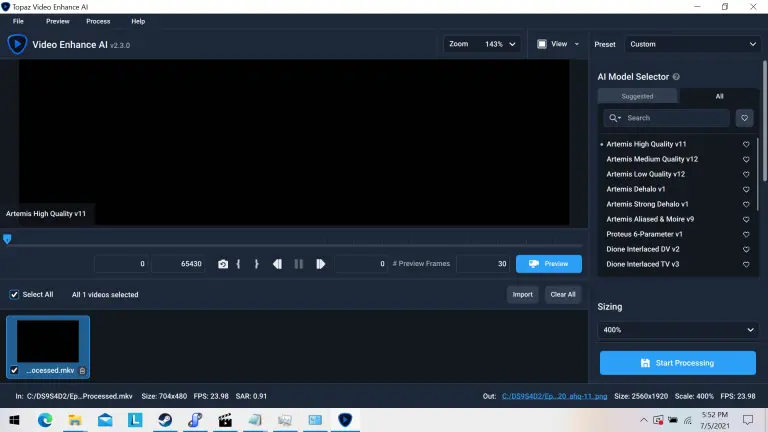Switch to Suggested models tab

click(637, 96)
